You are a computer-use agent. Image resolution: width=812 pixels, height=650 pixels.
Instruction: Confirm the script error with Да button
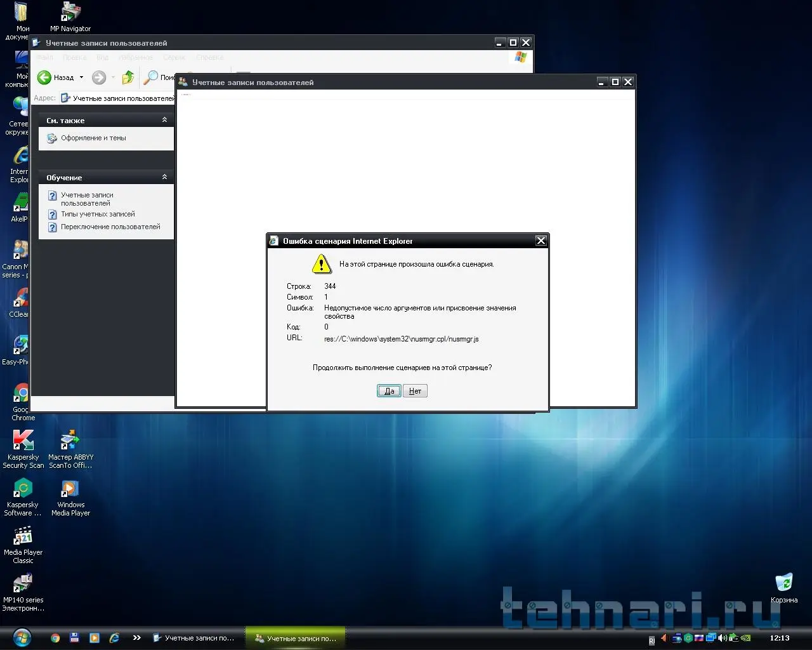[x=389, y=391]
